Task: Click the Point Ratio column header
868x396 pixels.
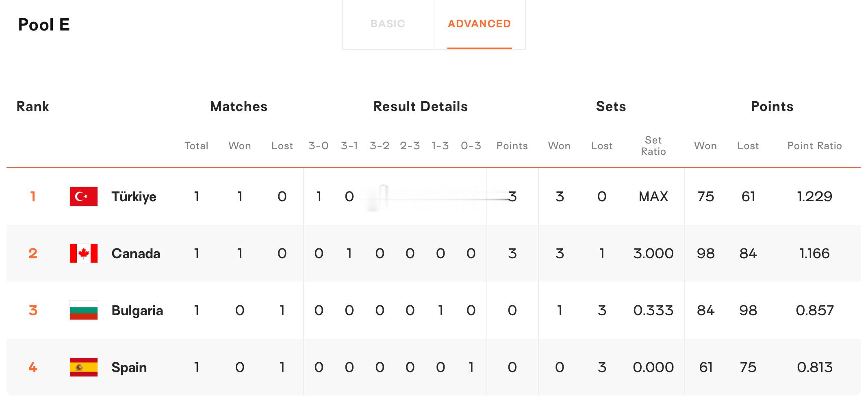Action: (x=814, y=146)
